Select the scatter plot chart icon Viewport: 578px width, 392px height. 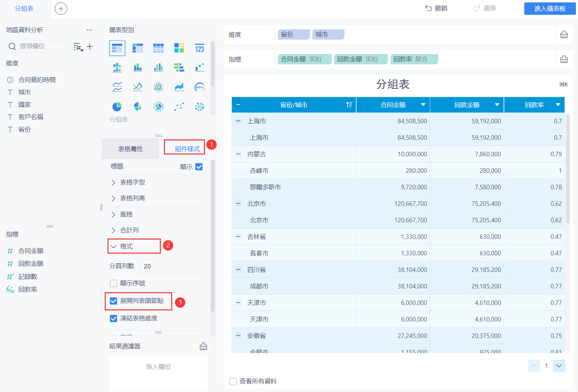[179, 107]
